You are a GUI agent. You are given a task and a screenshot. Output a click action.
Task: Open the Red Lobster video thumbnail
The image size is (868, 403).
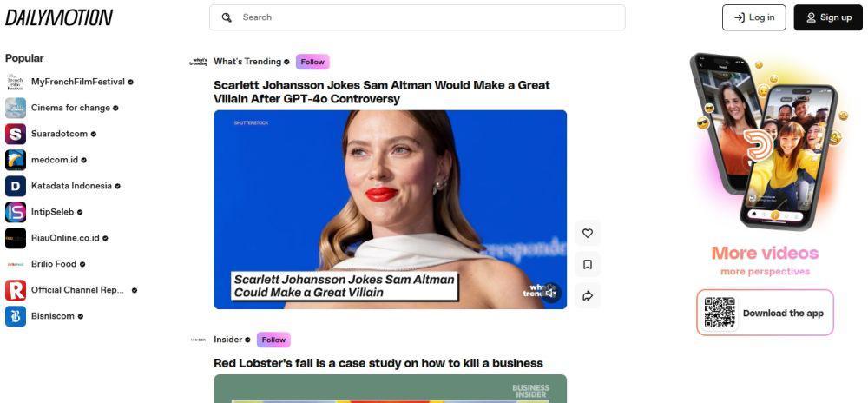click(x=391, y=388)
